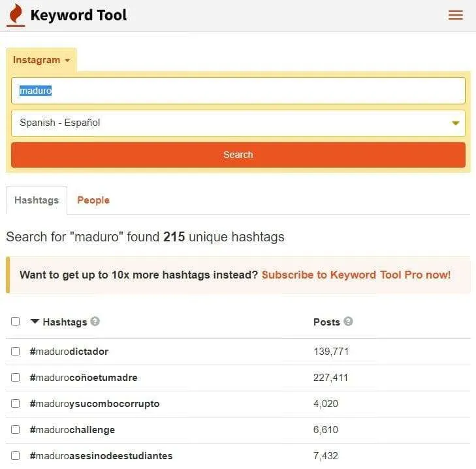Click the Posts column header
This screenshot has width=476, height=469.
tap(326, 322)
